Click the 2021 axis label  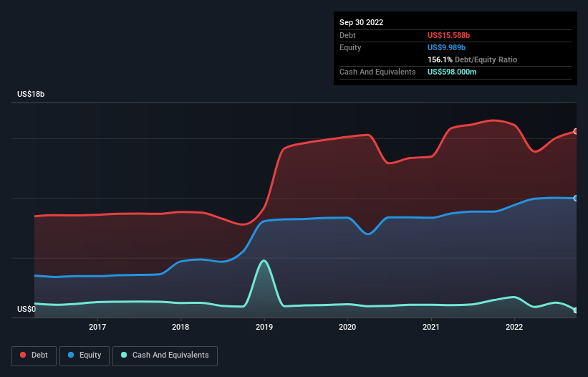point(431,327)
